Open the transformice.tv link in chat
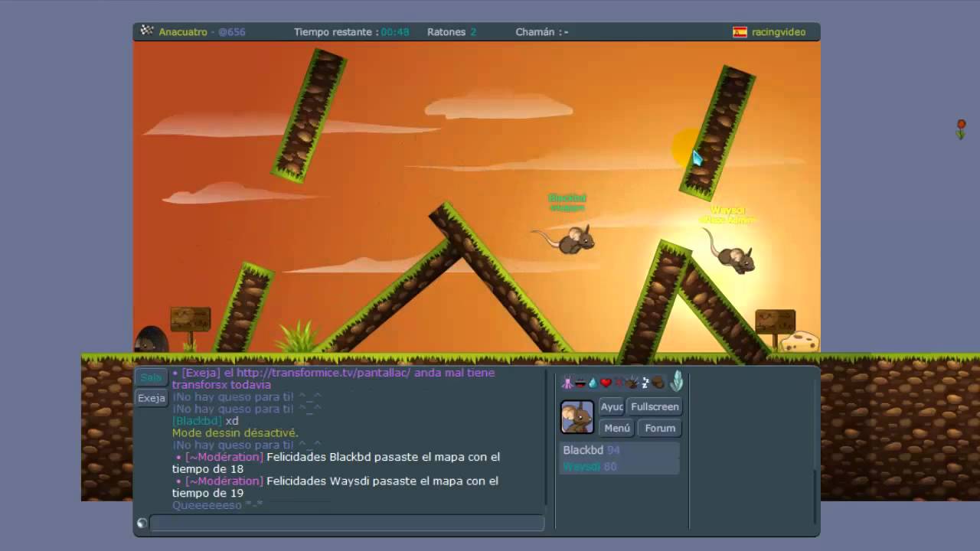980x551 pixels. pos(323,373)
